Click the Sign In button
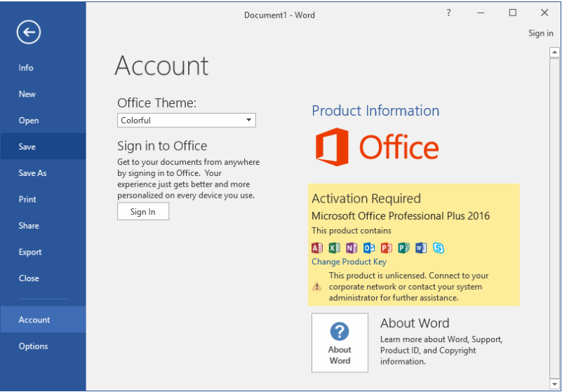Image resolution: width=562 pixels, height=392 pixels. (x=143, y=211)
